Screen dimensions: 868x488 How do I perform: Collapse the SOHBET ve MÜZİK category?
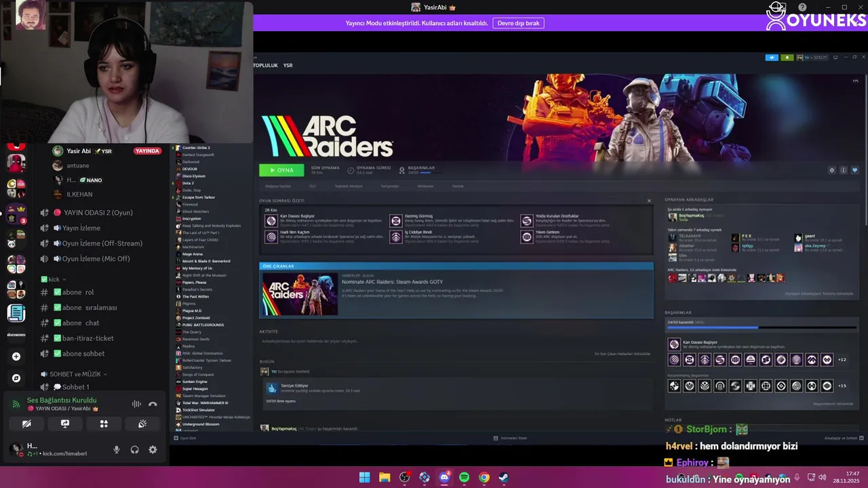73,374
